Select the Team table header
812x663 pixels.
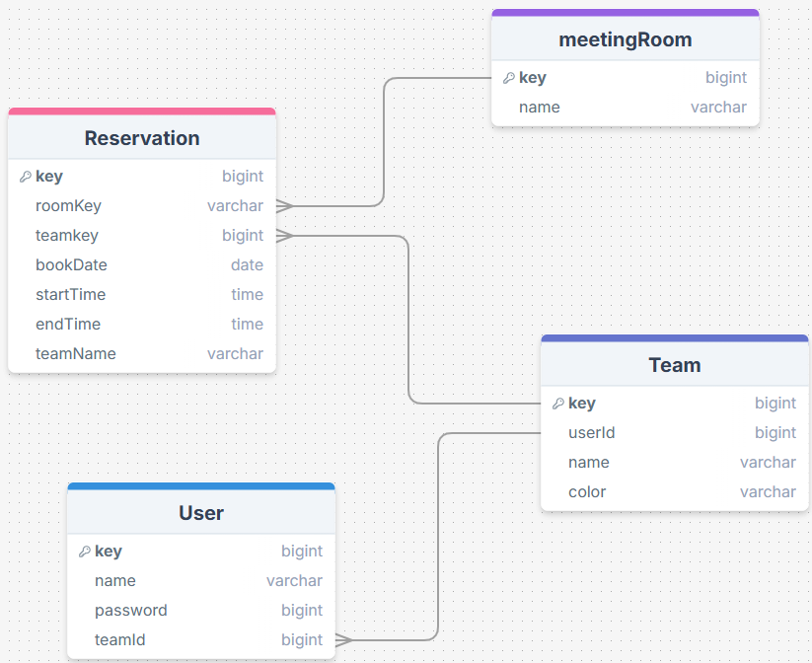[674, 365]
